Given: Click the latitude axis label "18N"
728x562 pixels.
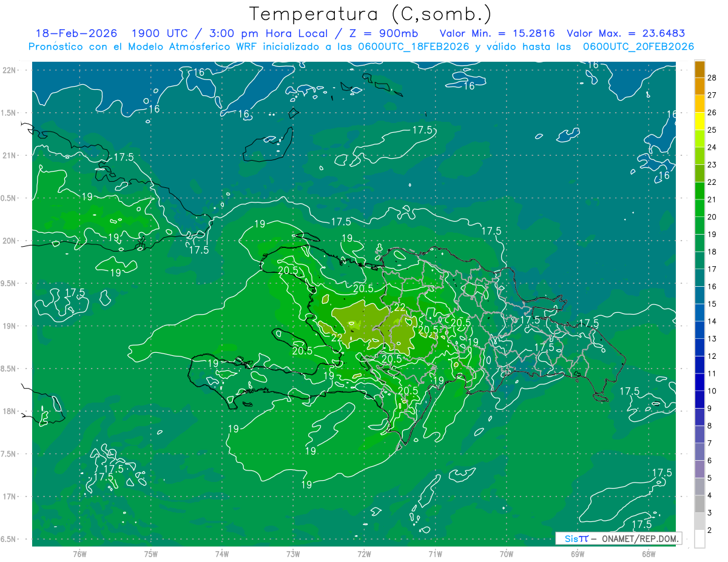Looking at the screenshot, I should 10,411.
